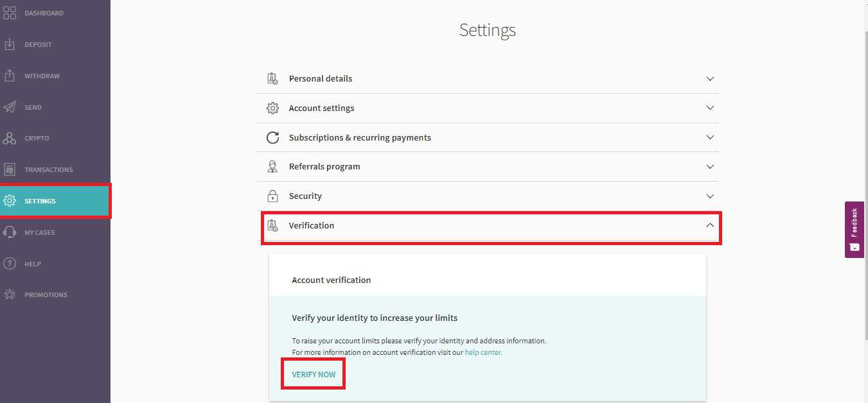Click the Send paper plane icon

pyautogui.click(x=10, y=107)
